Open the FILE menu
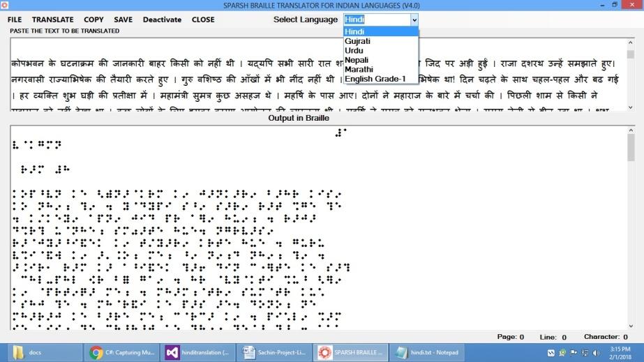The image size is (644, 362). [15, 20]
